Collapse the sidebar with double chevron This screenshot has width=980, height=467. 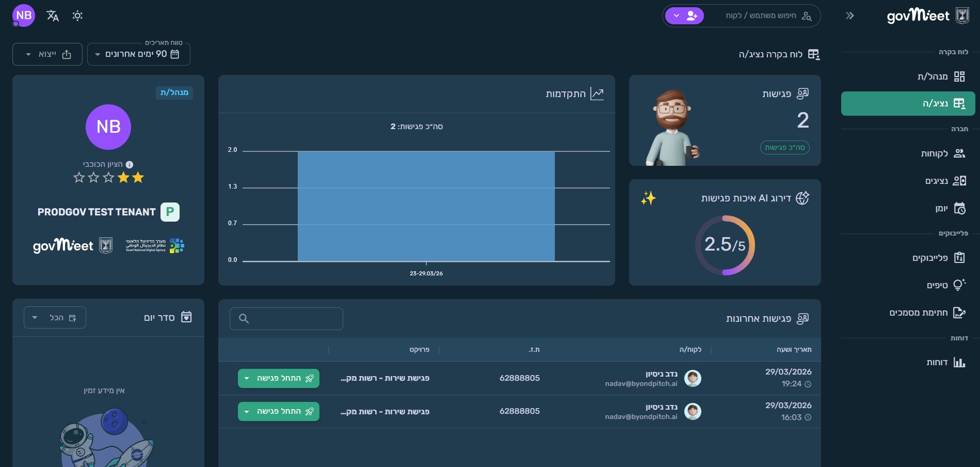click(849, 15)
